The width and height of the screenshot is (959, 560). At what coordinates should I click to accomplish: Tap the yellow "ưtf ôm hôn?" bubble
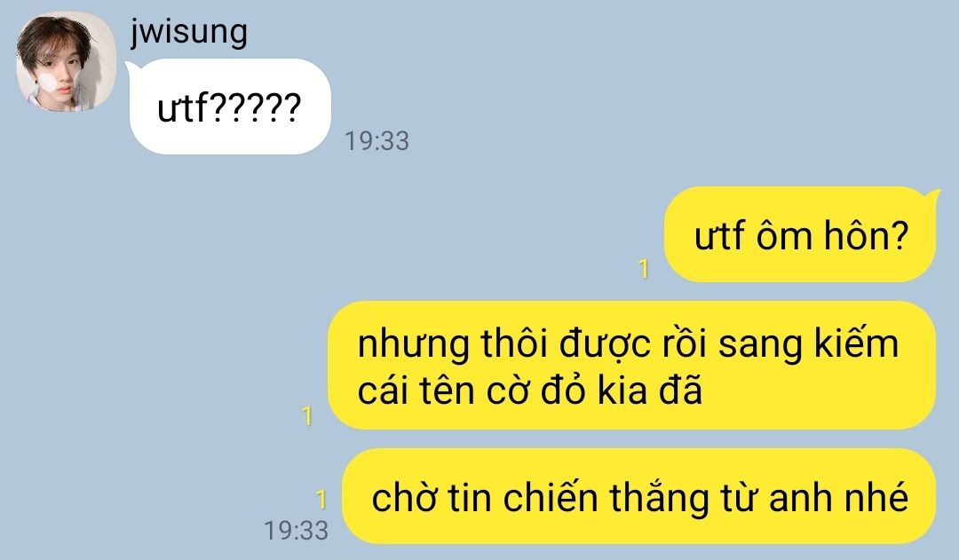[x=800, y=234]
